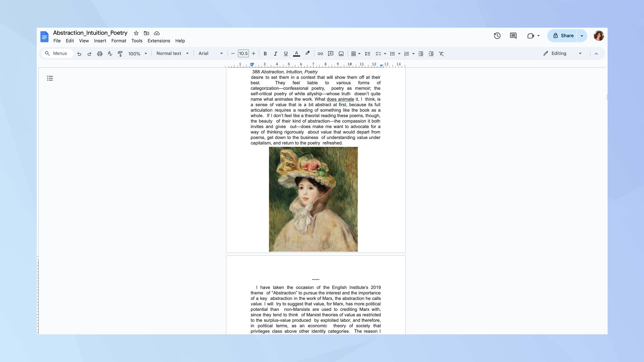The width and height of the screenshot is (644, 362).
Task: Expand the Normal text style dropdown
Action: (x=172, y=53)
